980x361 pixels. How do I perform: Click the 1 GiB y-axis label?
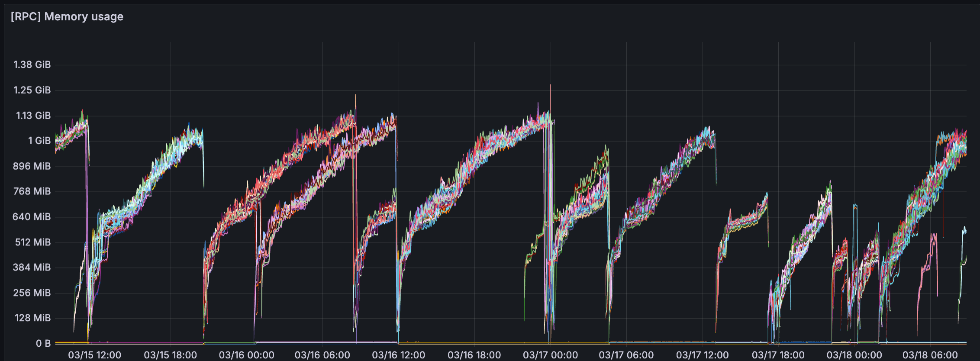coord(39,141)
